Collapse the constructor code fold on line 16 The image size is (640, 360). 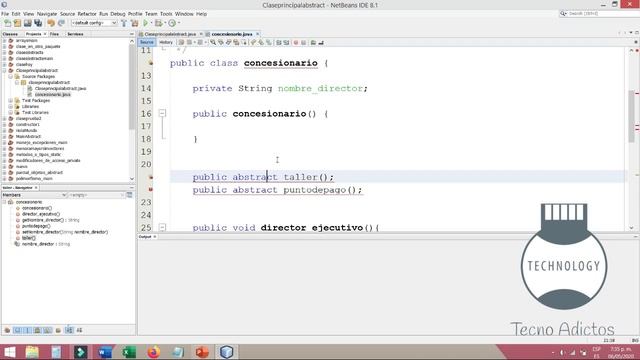(x=162, y=113)
